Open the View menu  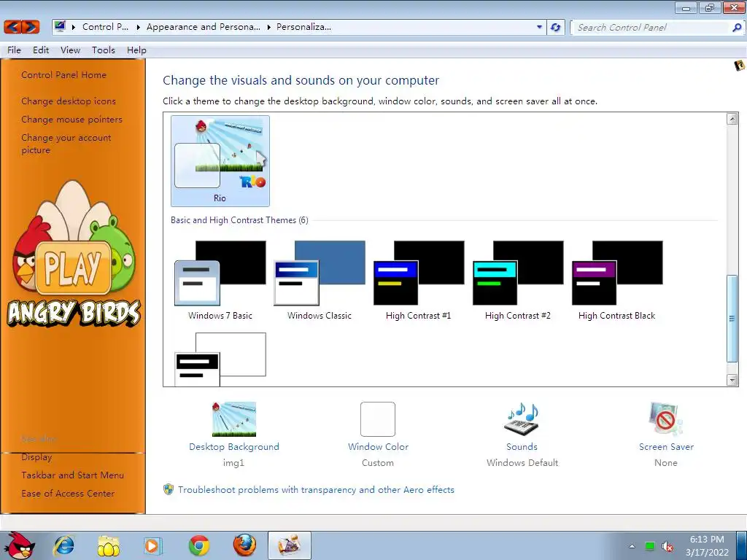(x=71, y=50)
